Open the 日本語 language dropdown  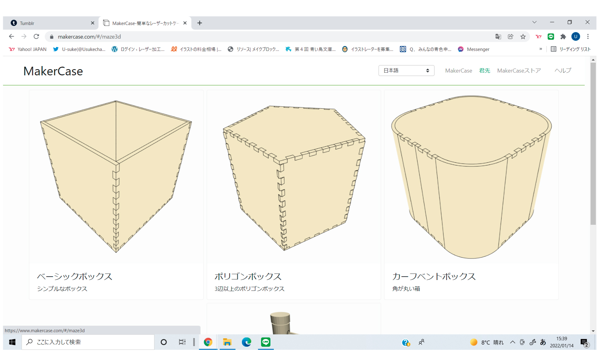click(x=406, y=70)
